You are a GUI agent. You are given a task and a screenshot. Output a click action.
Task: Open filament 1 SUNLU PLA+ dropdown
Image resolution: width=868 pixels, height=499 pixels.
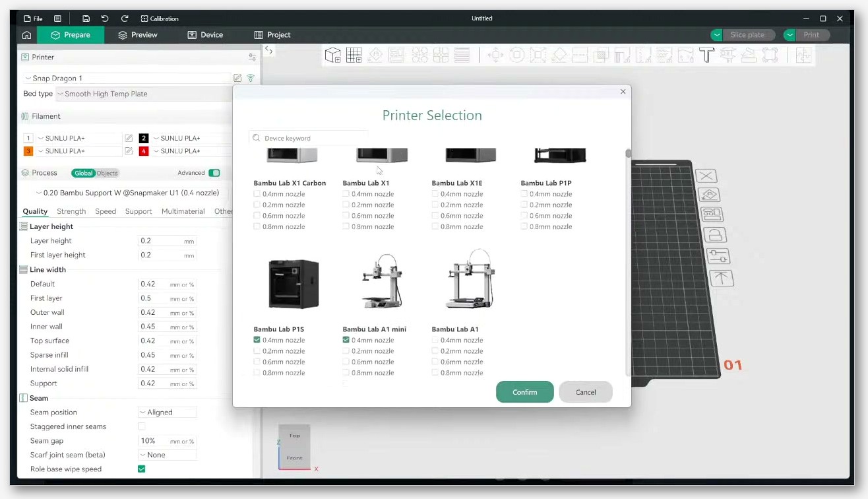tap(78, 138)
